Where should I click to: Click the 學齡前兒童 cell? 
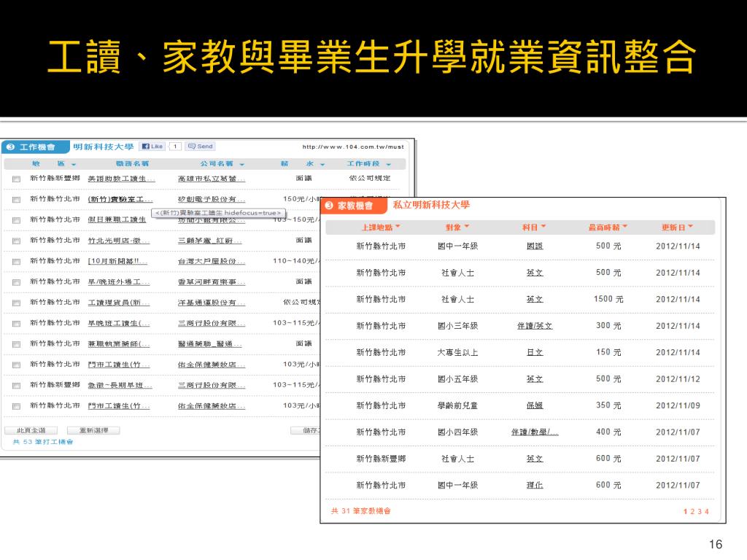[x=457, y=405]
